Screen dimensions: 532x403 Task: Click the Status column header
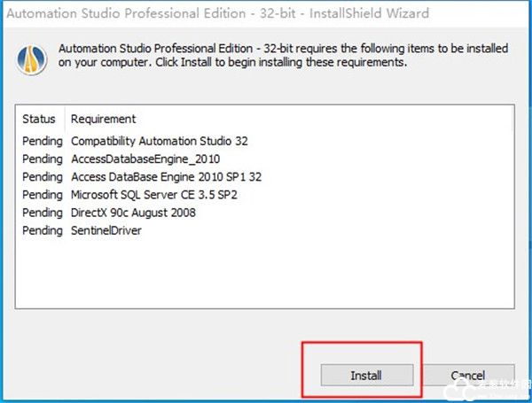coord(39,119)
